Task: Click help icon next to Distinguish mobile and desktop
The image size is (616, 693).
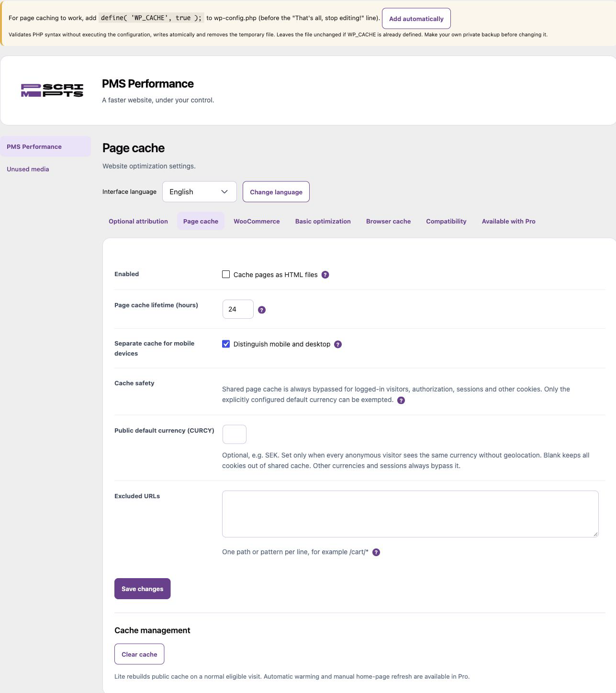Action: [338, 344]
